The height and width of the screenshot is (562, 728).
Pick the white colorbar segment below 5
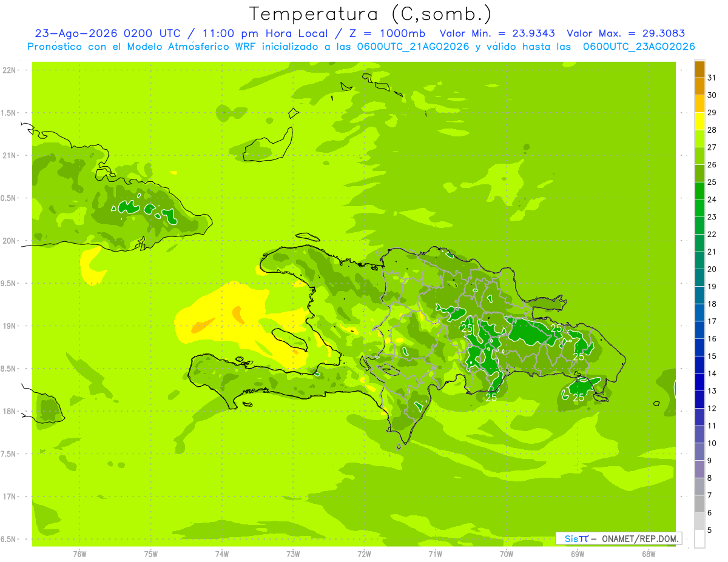point(699,539)
